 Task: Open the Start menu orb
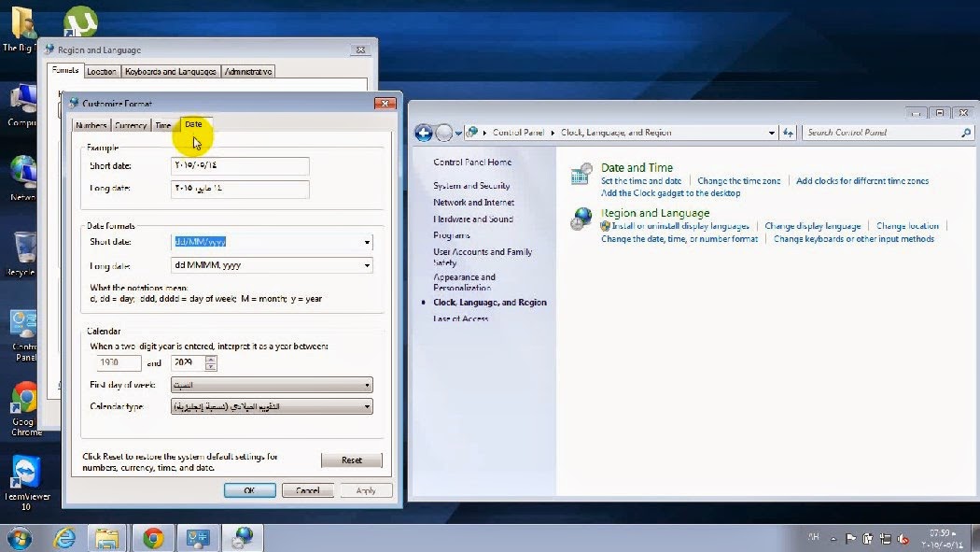point(20,538)
